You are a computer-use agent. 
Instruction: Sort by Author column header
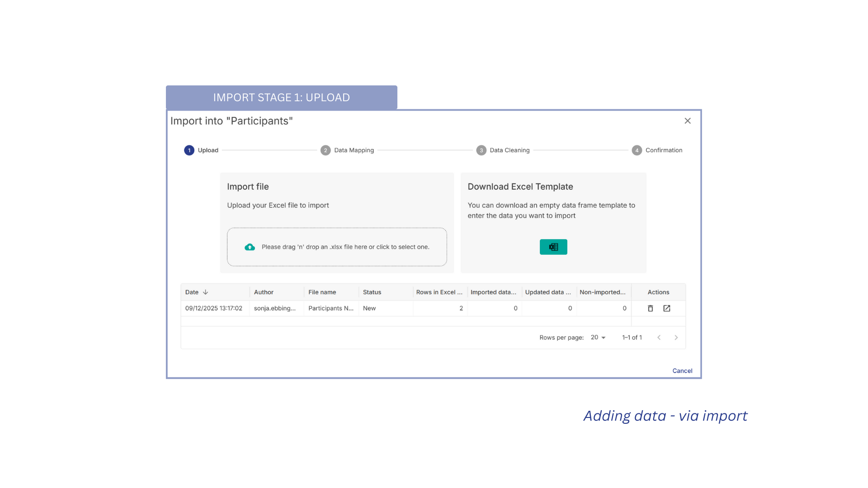[264, 292]
